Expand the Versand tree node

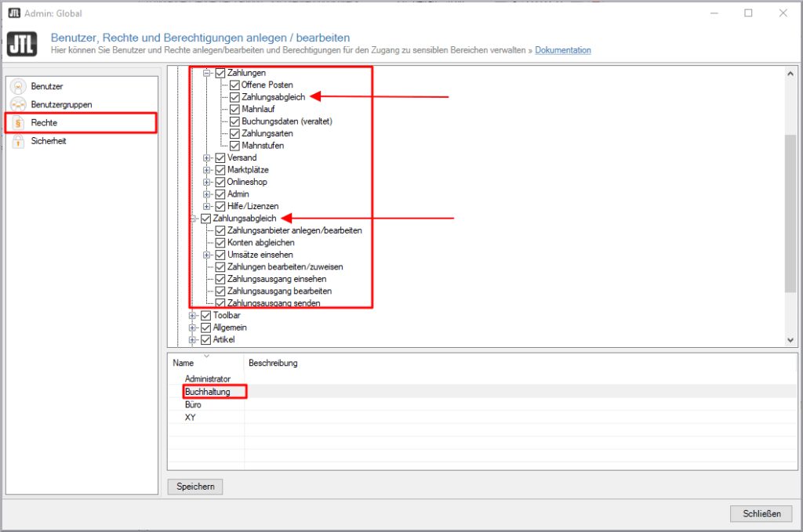[x=208, y=157]
